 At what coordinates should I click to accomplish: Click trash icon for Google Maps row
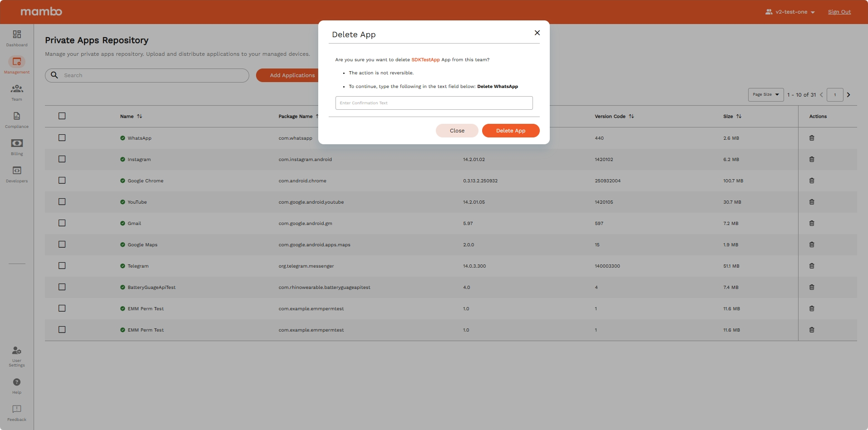pos(812,244)
